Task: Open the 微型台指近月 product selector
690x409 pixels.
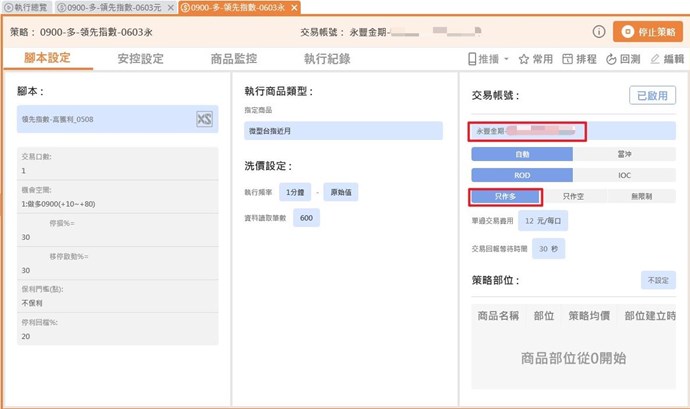Action: click(x=343, y=130)
